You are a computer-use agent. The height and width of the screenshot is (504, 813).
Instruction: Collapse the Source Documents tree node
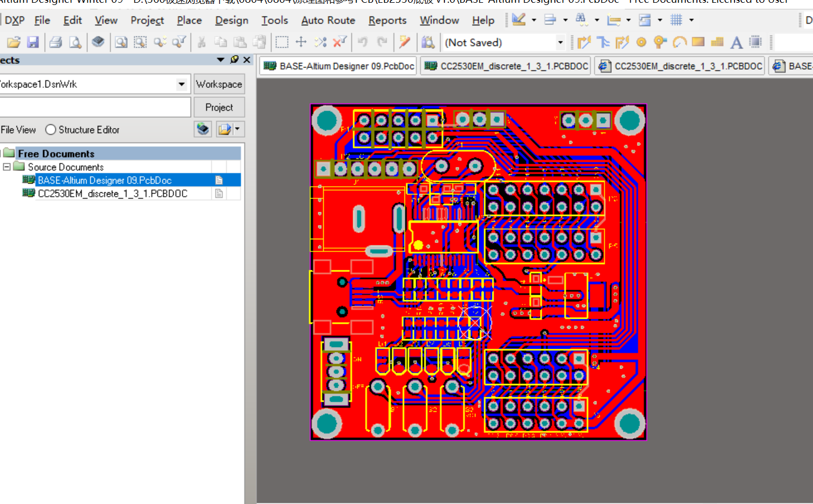(7, 167)
